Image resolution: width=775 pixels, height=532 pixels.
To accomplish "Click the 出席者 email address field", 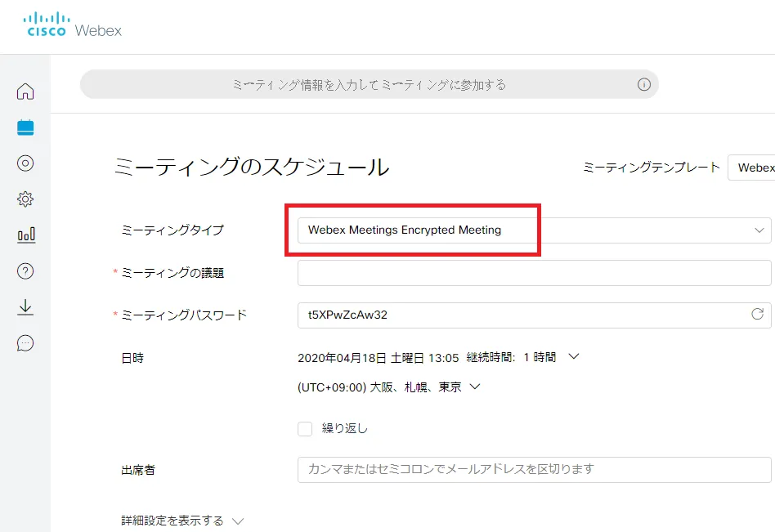I will [533, 470].
